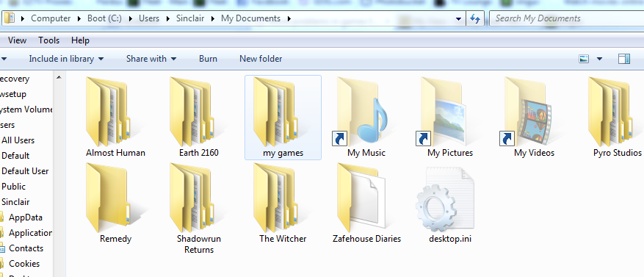Expand arrow after Computer breadcrumb

[79, 18]
